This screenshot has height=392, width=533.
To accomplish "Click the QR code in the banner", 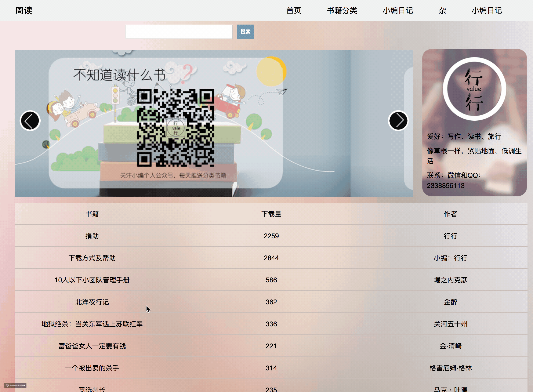I will 175,128.
